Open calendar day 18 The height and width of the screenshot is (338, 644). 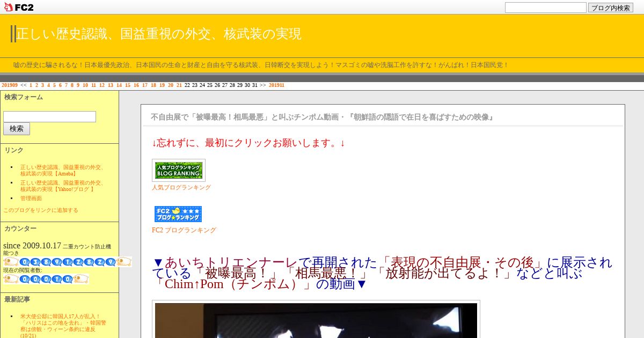tap(153, 85)
